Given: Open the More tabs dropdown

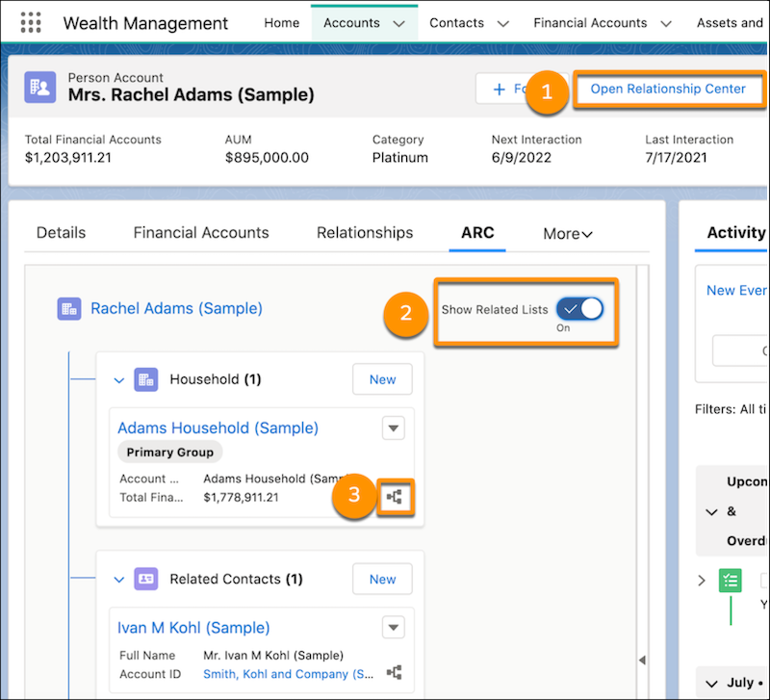Looking at the screenshot, I should (x=568, y=233).
